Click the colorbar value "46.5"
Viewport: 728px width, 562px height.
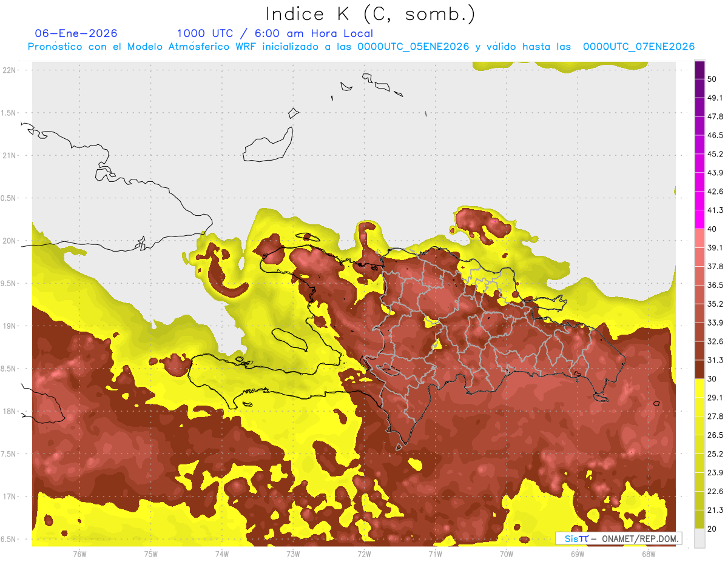716,135
